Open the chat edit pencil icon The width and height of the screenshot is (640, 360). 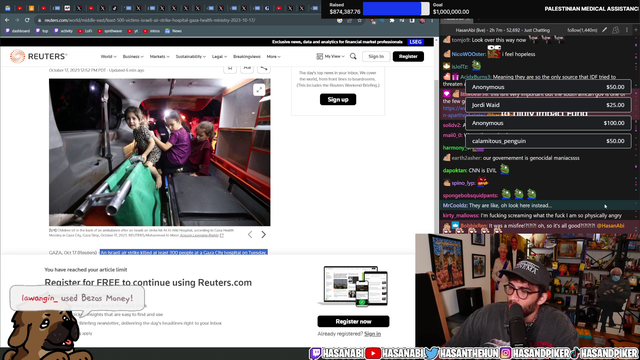(x=604, y=30)
